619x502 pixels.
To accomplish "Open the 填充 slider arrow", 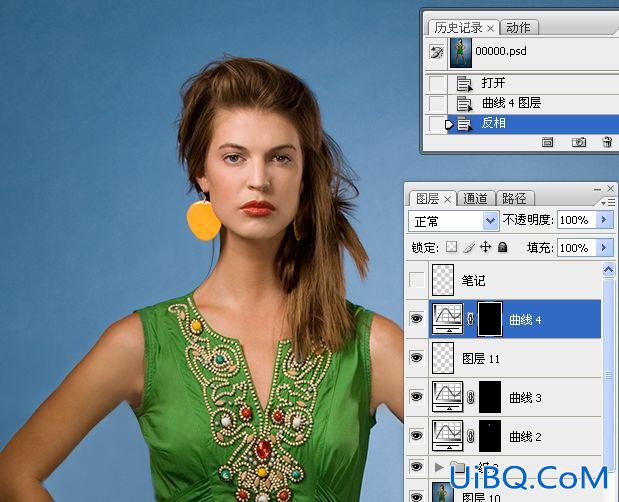I will pyautogui.click(x=605, y=248).
